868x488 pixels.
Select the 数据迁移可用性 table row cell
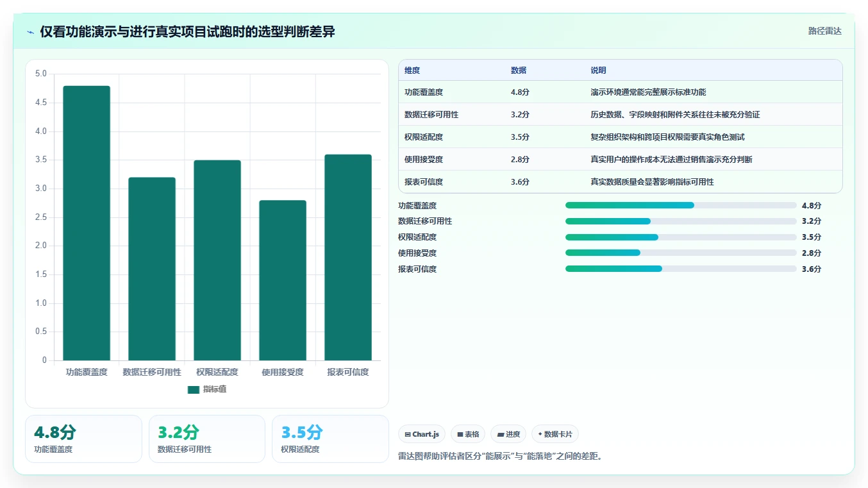[x=431, y=115]
